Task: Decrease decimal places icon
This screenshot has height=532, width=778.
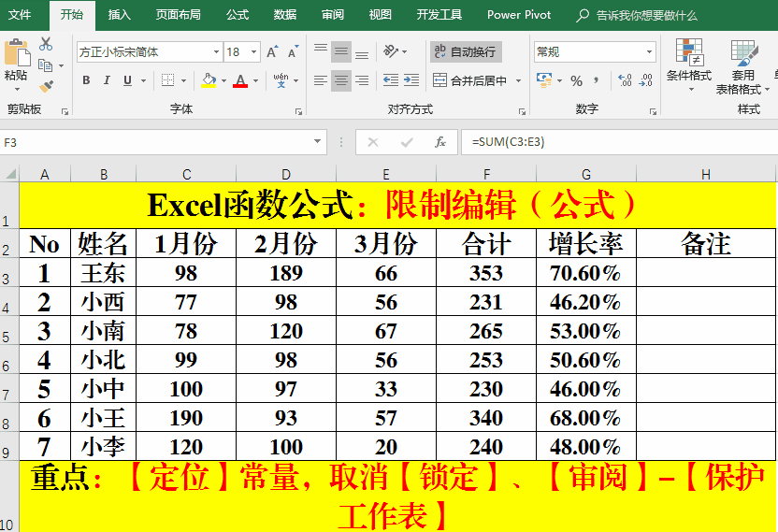Action: (645, 80)
